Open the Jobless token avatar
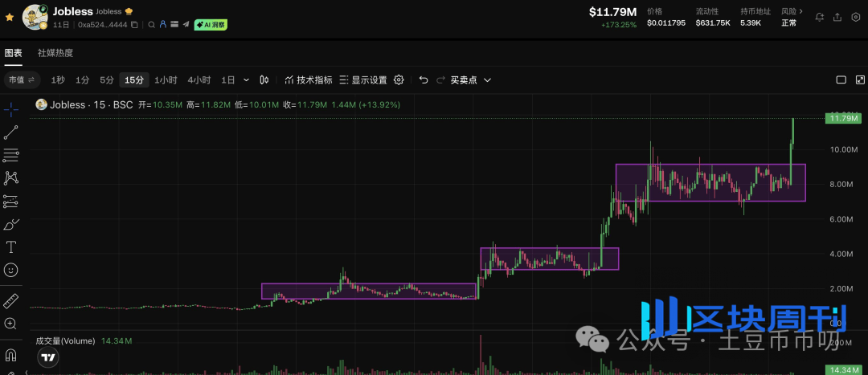 coord(35,17)
